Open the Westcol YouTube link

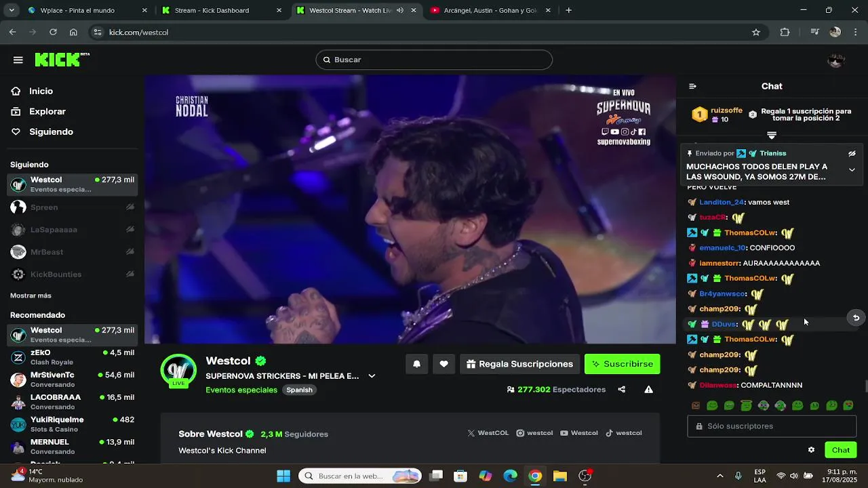579,433
